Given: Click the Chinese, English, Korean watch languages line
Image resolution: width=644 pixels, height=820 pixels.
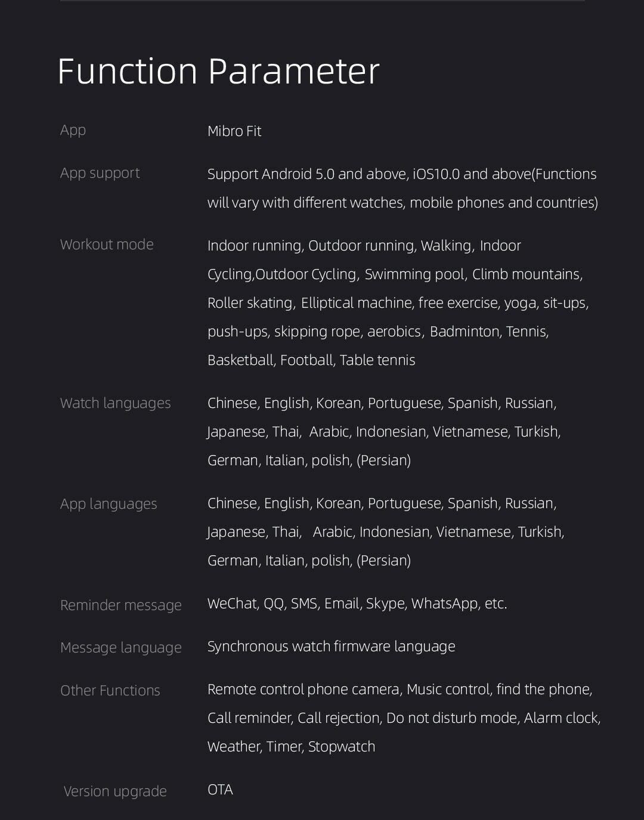Looking at the screenshot, I should tap(382, 403).
